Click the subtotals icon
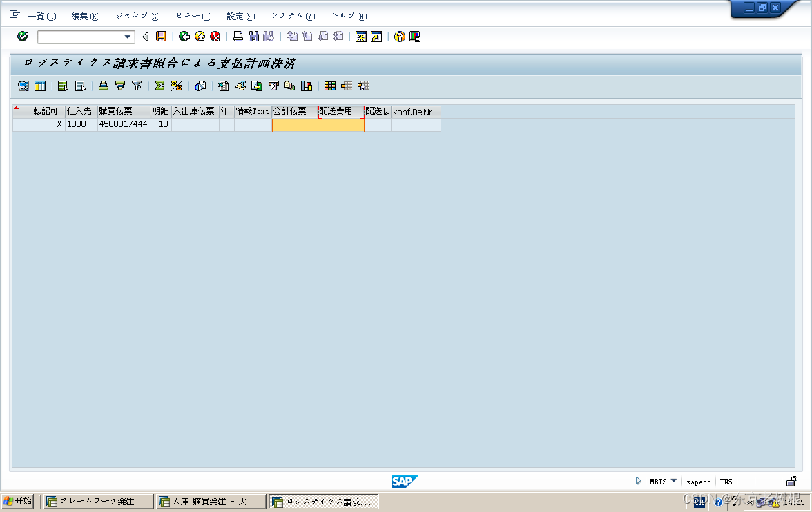Image resolution: width=812 pixels, height=512 pixels. 175,86
